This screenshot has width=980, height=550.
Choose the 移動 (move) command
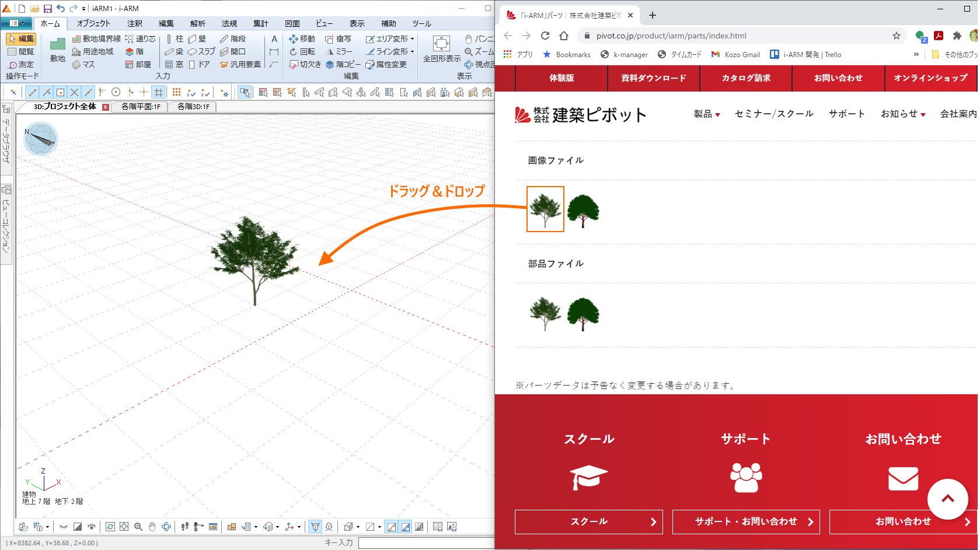click(302, 38)
